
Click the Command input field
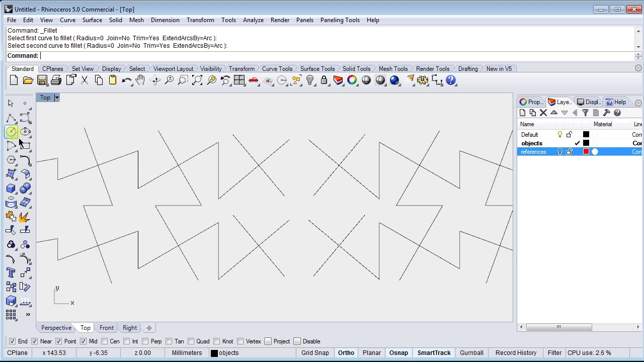coord(337,56)
